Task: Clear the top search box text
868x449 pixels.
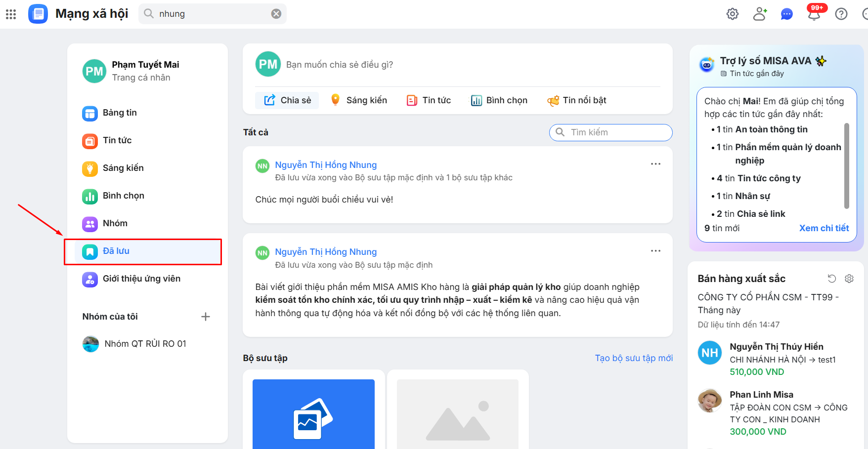Action: (276, 14)
